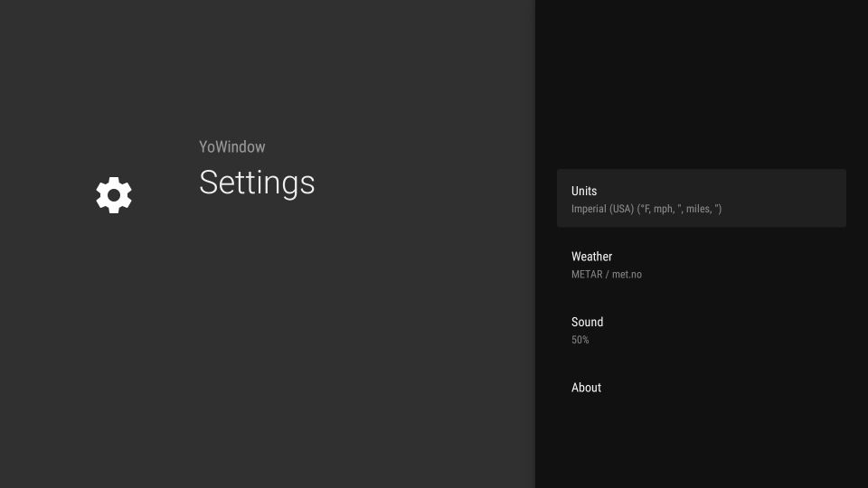Click the 50% sound value

(x=580, y=340)
